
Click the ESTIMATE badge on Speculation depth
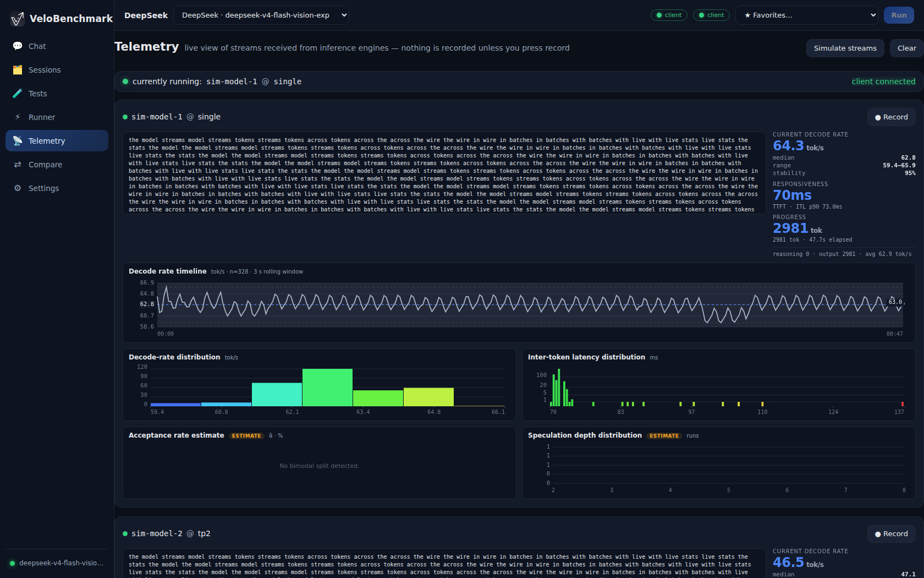664,436
